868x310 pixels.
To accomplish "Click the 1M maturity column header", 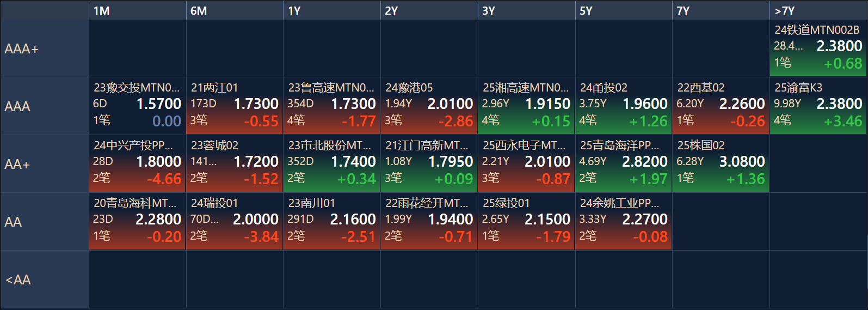I will 137,10.
